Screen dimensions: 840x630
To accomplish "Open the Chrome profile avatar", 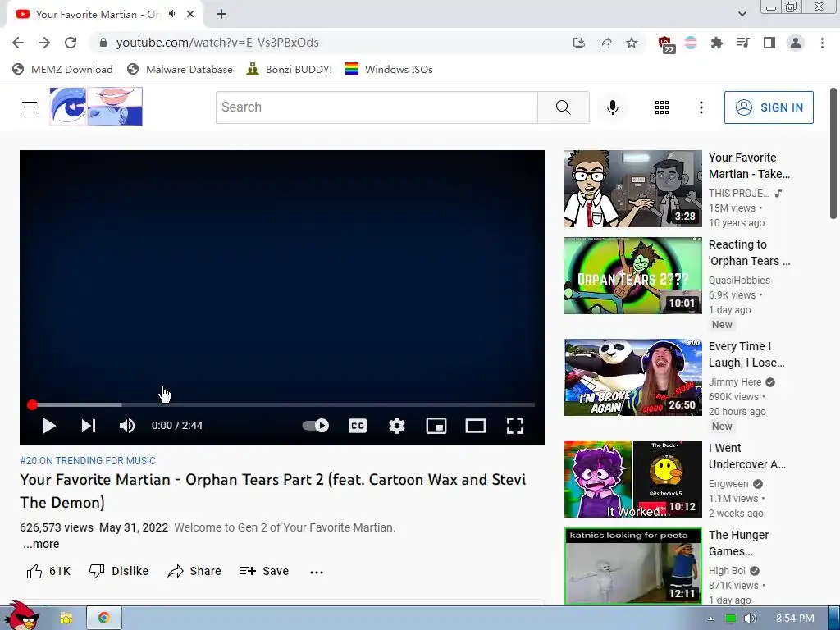I will tap(796, 43).
